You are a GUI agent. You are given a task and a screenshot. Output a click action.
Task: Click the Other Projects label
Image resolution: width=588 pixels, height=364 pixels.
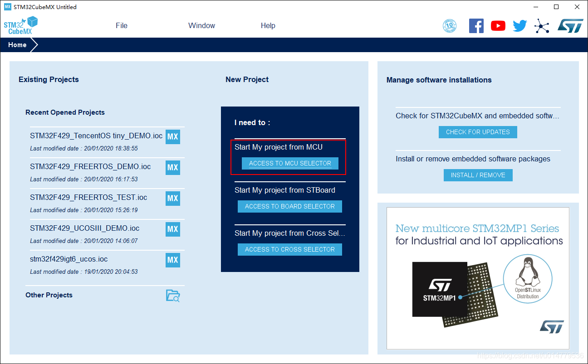[x=49, y=295]
